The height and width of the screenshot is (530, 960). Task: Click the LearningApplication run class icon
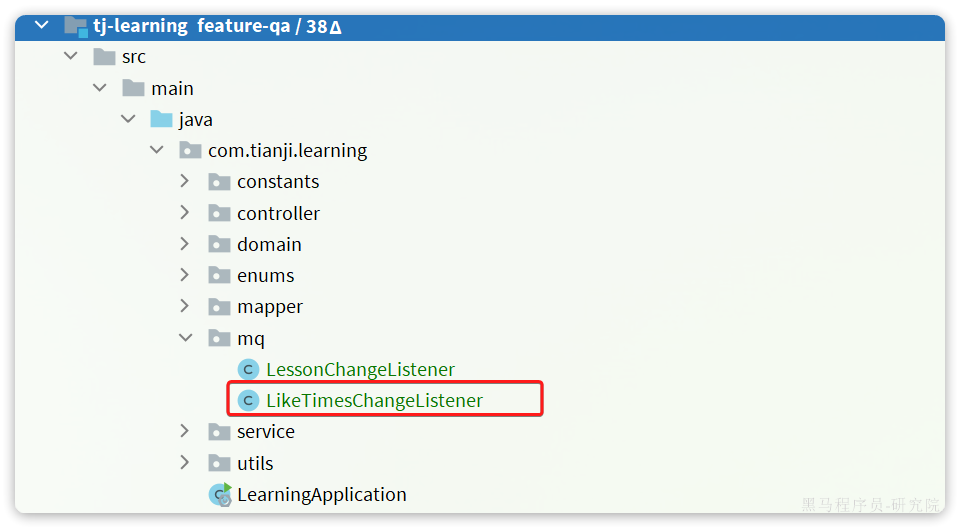(220, 495)
